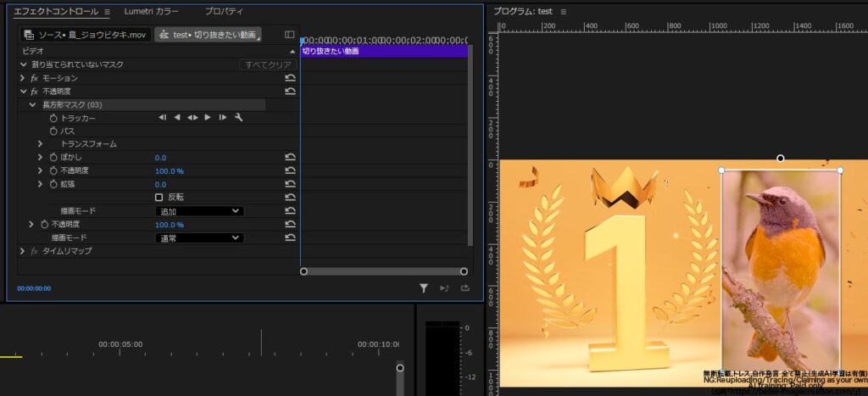Click the ぼかし value 0.0 field

(160, 157)
